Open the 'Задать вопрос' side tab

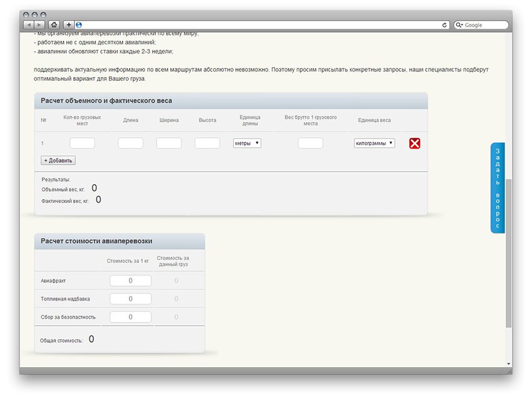[x=498, y=188]
